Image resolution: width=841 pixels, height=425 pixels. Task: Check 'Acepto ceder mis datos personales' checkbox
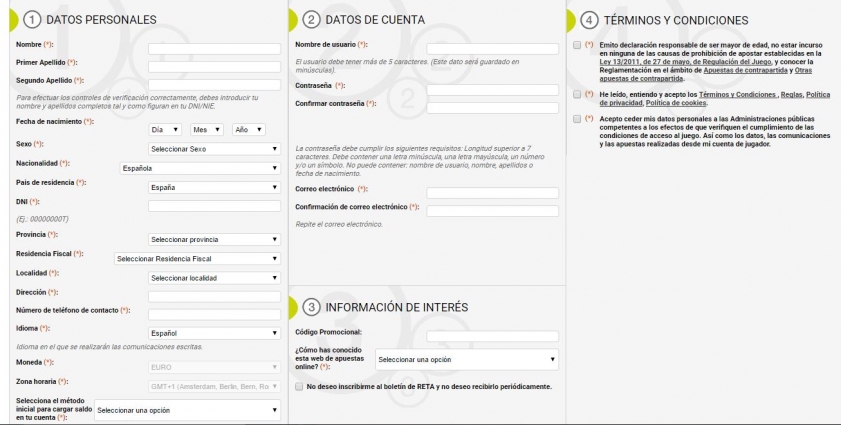(577, 119)
